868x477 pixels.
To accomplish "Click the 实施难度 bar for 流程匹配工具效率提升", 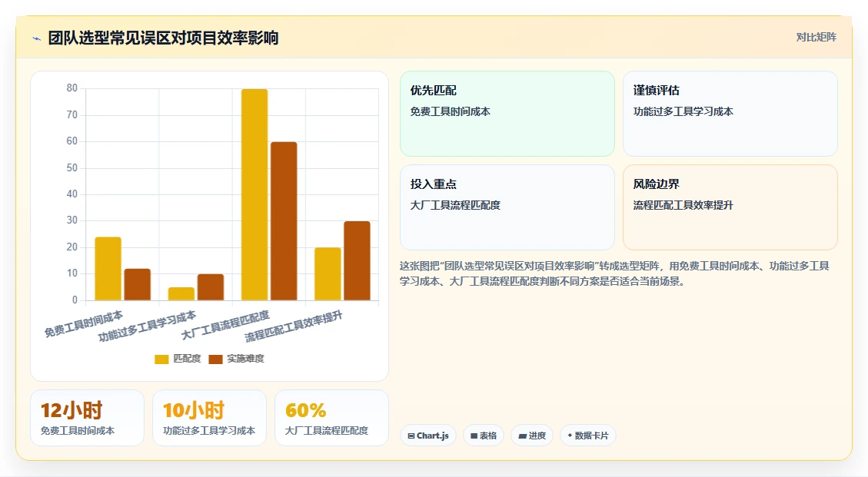I will click(x=357, y=260).
